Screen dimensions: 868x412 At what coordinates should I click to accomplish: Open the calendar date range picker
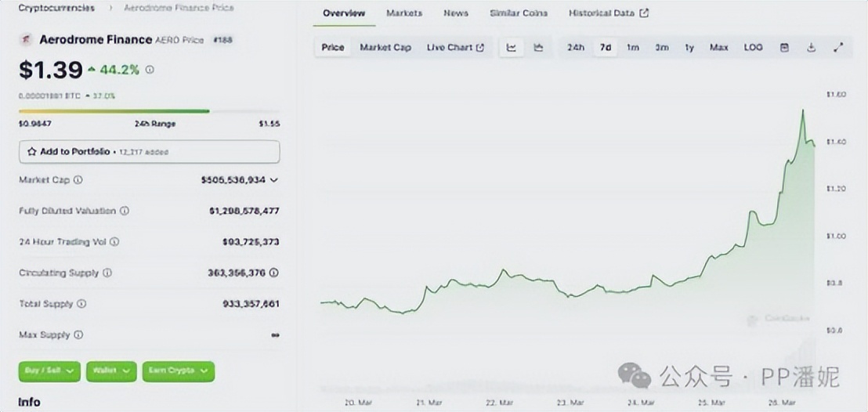point(784,48)
